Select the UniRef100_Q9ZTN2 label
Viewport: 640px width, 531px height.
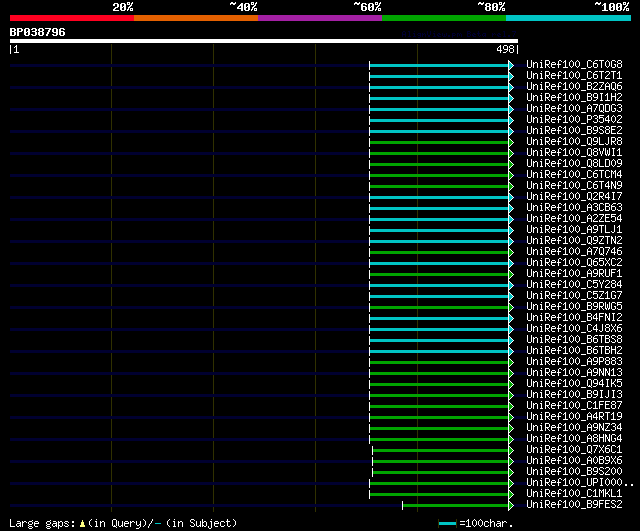(x=574, y=241)
